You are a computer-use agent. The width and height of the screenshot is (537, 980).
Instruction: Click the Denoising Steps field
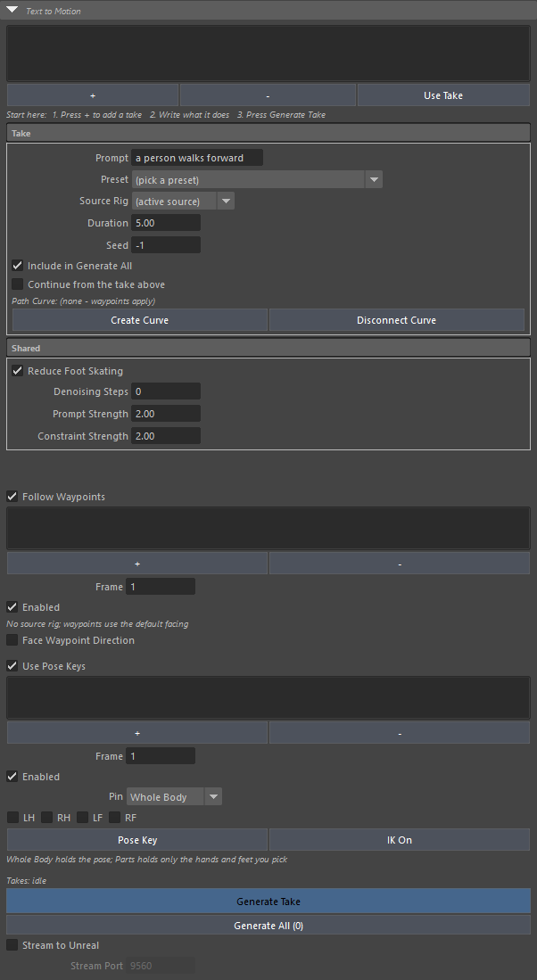(x=166, y=391)
